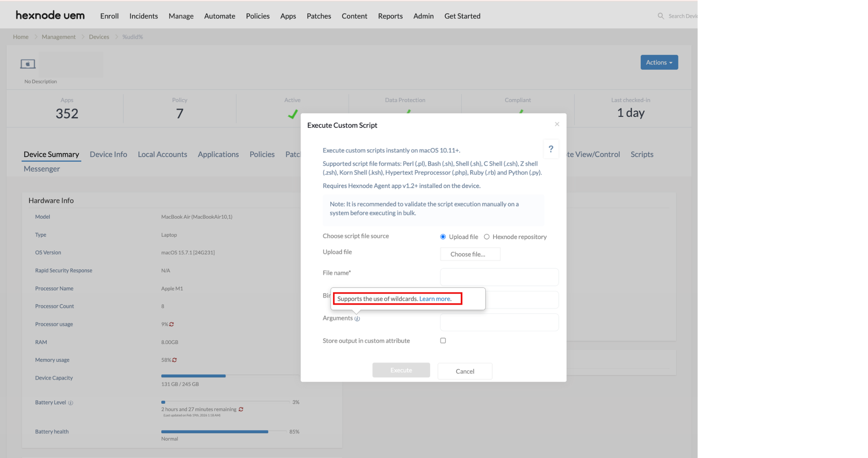Refresh processor usage value
The width and height of the screenshot is (868, 458).
click(172, 325)
